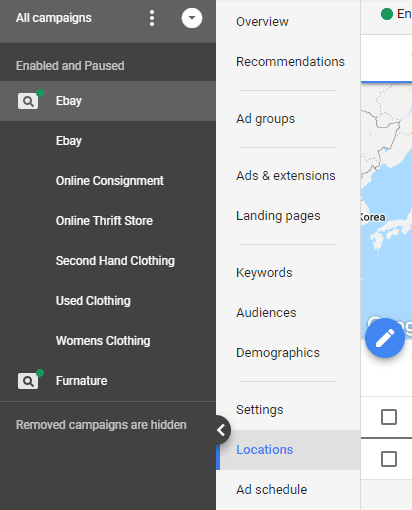Open the Overview page

coord(262,22)
